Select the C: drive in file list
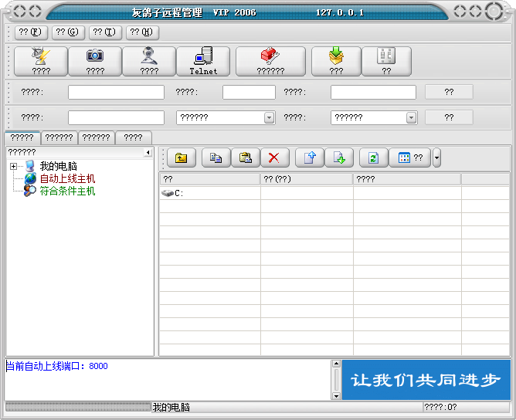The width and height of the screenshot is (516, 420). coord(173,193)
